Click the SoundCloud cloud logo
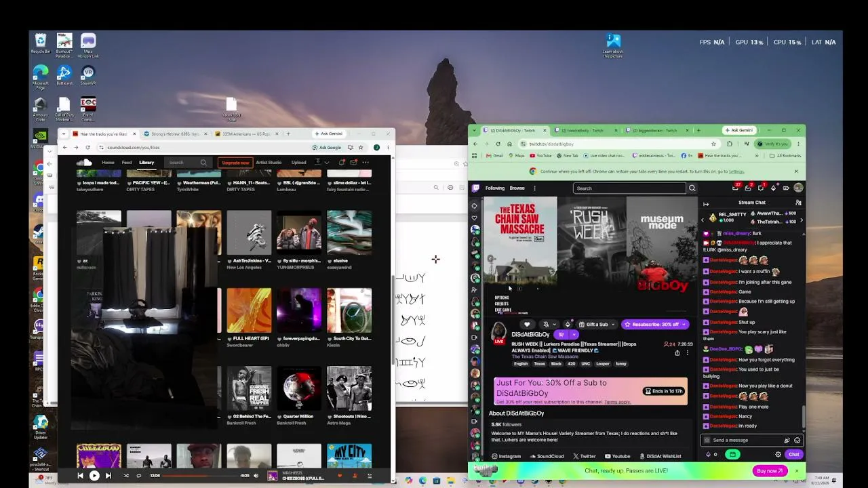The image size is (868, 488). pos(84,163)
